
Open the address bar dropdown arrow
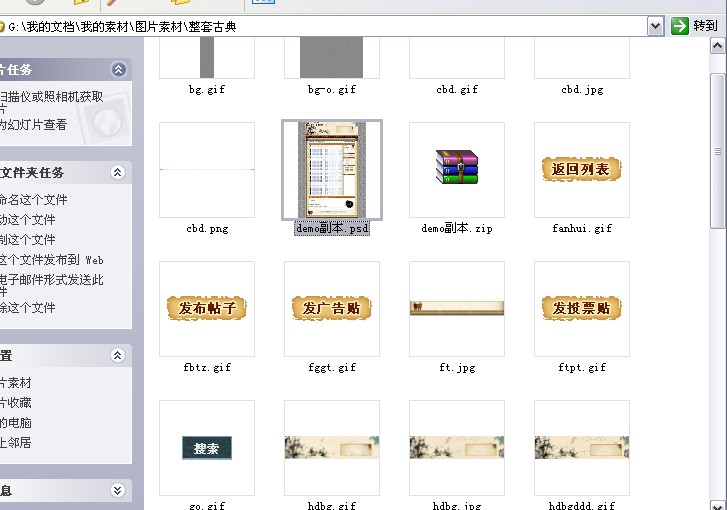[655, 26]
